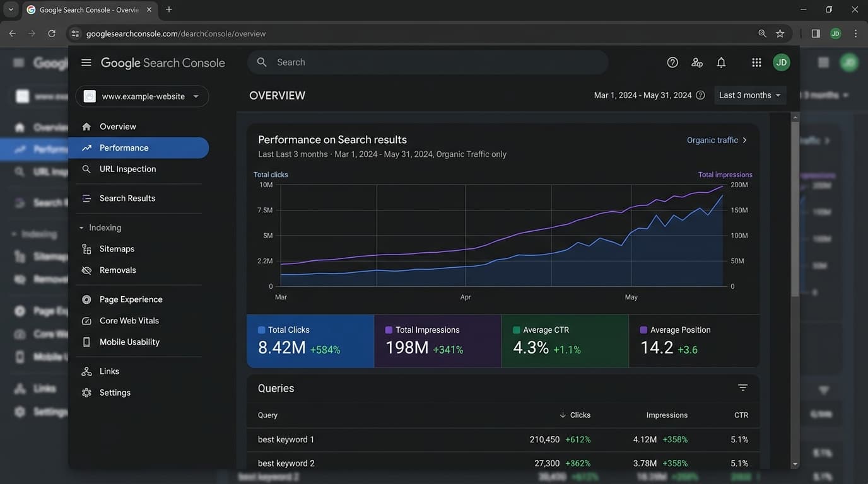This screenshot has height=484, width=868.
Task: Open new browser tab button
Action: 168,9
